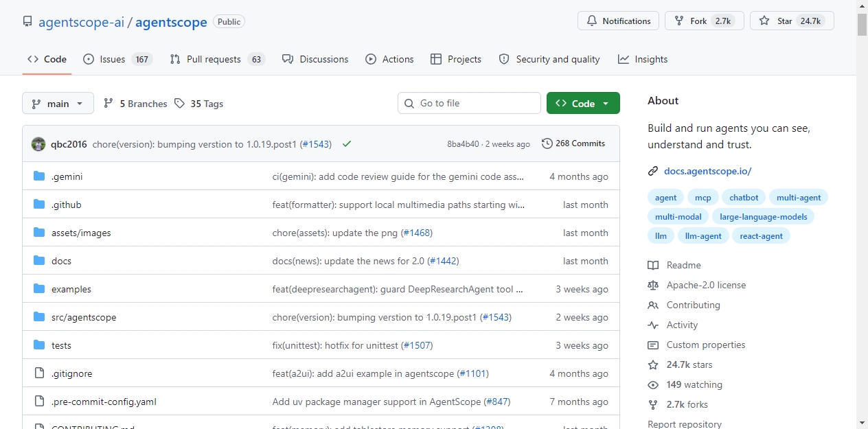This screenshot has height=429, width=868.
Task: Open #1507 link in tests row
Action: click(x=417, y=345)
